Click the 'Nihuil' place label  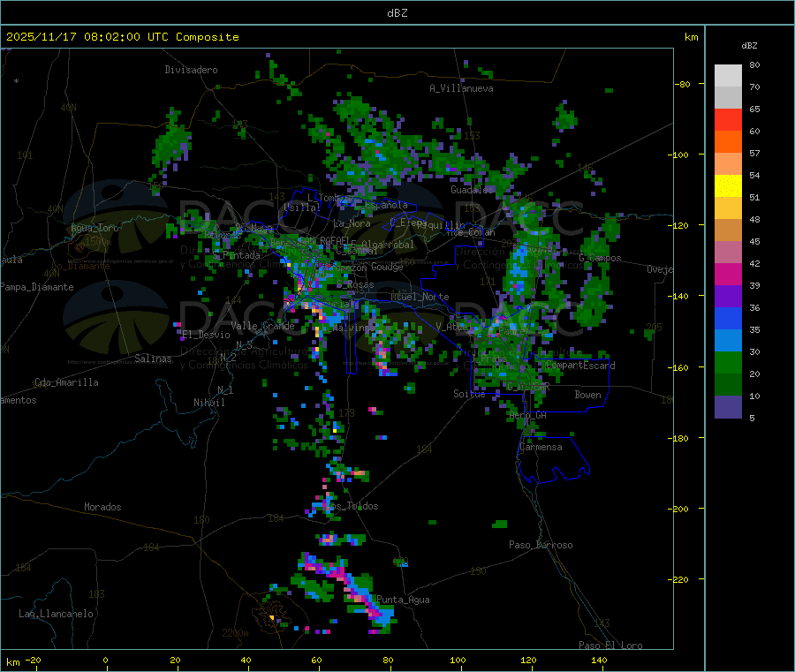pos(209,403)
